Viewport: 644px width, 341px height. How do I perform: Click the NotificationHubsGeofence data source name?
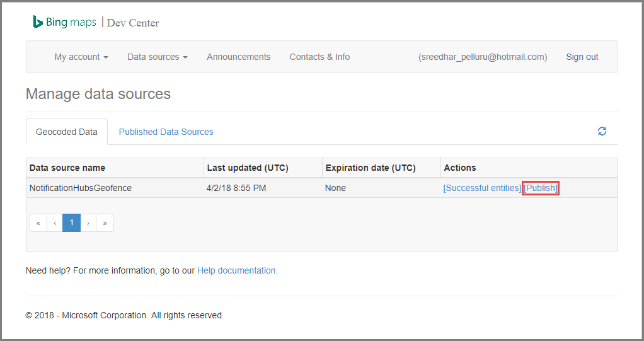pyautogui.click(x=81, y=188)
